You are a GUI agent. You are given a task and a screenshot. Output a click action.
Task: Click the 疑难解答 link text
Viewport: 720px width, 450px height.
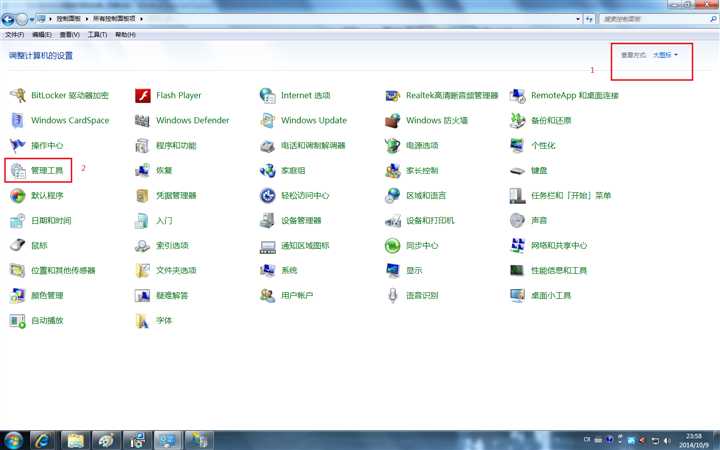(172, 295)
